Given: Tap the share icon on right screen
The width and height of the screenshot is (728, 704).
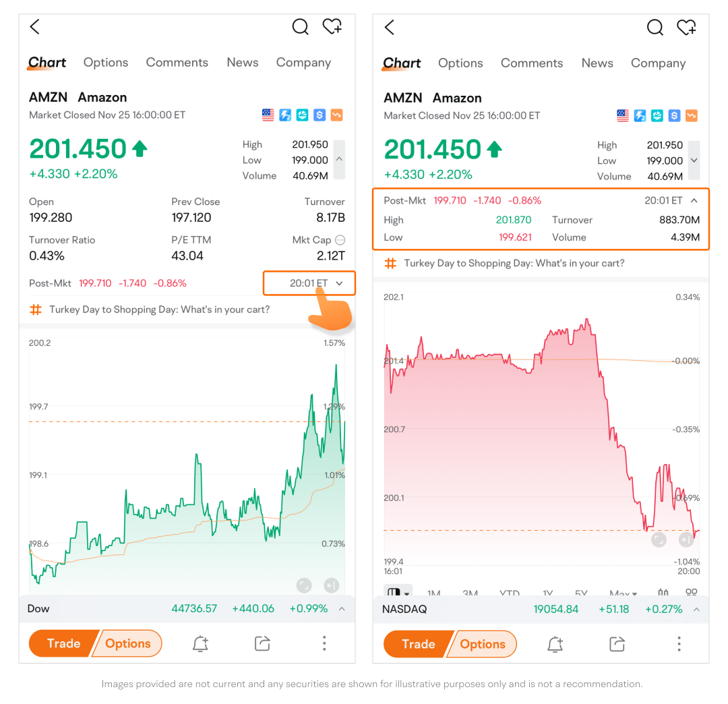Looking at the screenshot, I should tap(617, 645).
